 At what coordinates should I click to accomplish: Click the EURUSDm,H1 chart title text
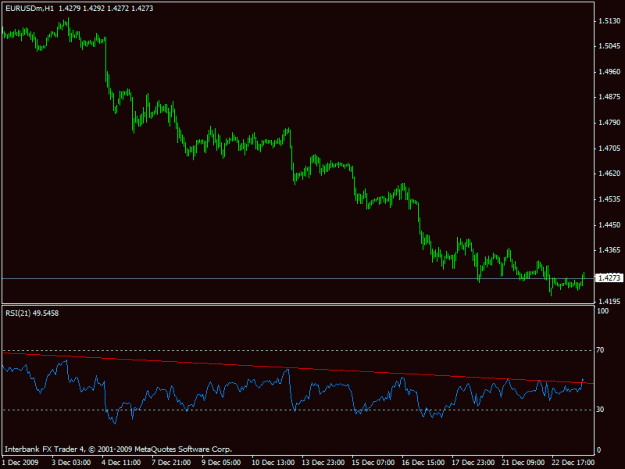29,8
